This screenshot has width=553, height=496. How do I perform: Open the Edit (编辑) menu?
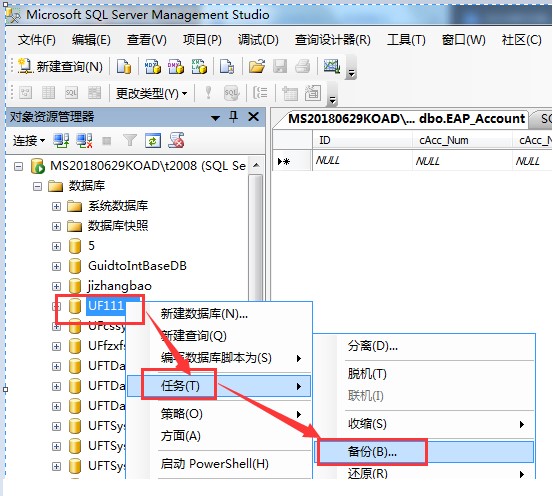91,40
